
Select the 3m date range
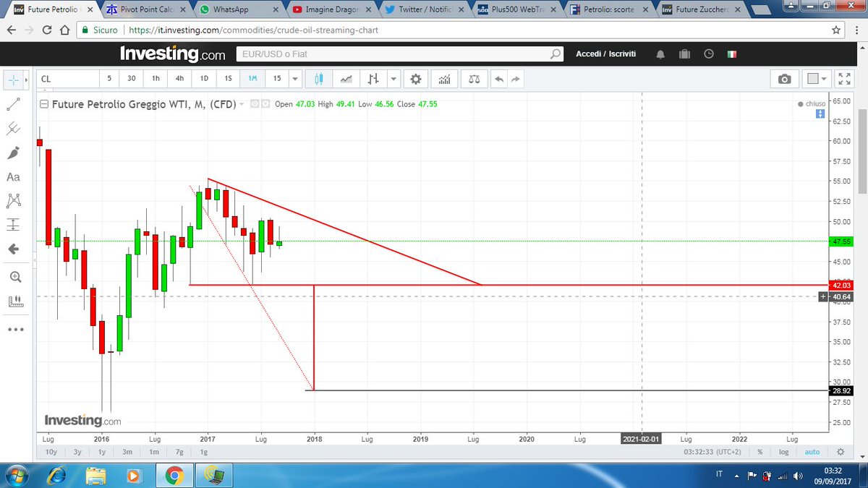(127, 451)
